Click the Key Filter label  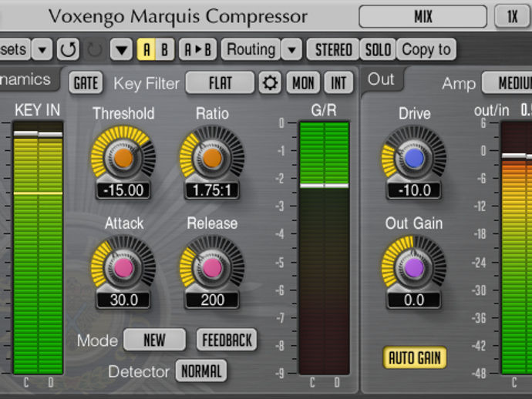click(146, 83)
